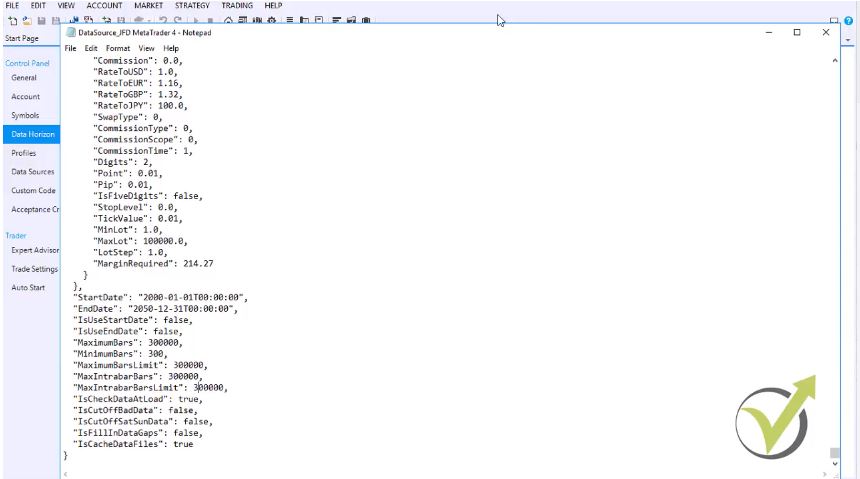Image resolution: width=860 pixels, height=479 pixels.
Task: Open Trade Settings under Trader section
Action: coord(34,269)
